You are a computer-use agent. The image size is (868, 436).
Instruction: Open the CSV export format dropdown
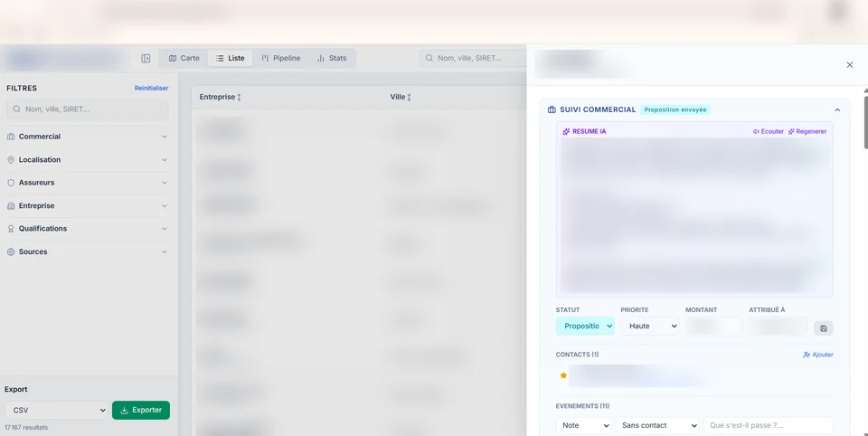pyautogui.click(x=56, y=410)
